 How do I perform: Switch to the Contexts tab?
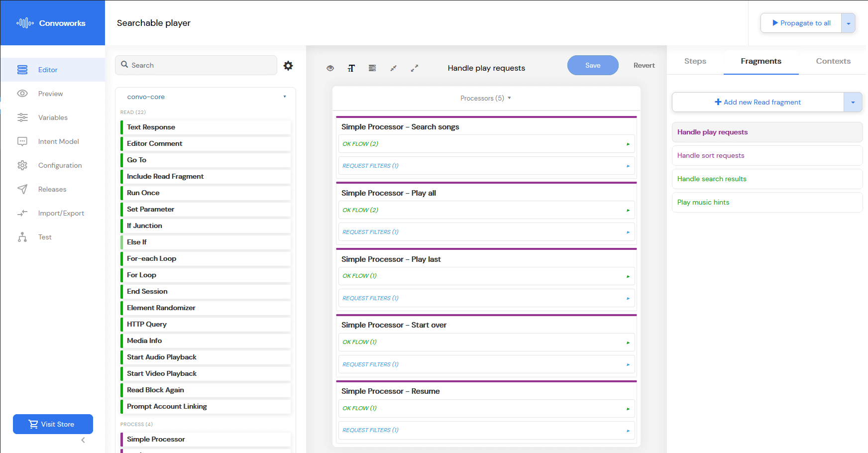click(x=833, y=61)
